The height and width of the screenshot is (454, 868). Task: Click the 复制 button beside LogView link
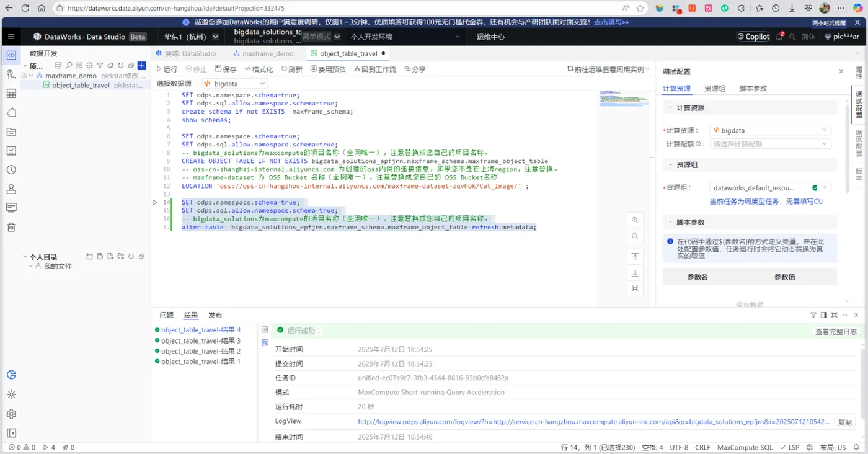(x=844, y=422)
